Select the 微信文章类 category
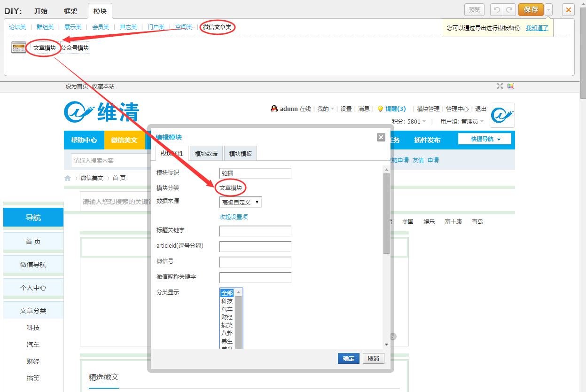 pyautogui.click(x=217, y=27)
